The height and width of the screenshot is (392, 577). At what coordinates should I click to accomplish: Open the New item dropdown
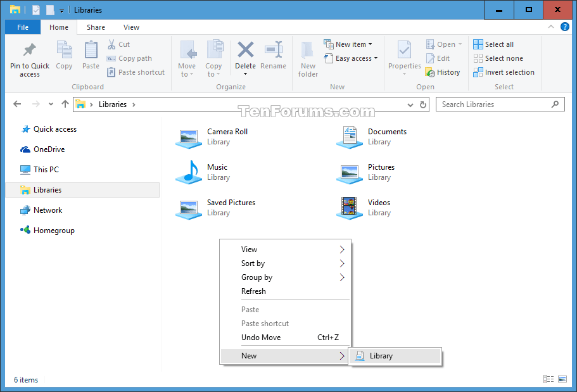point(349,44)
